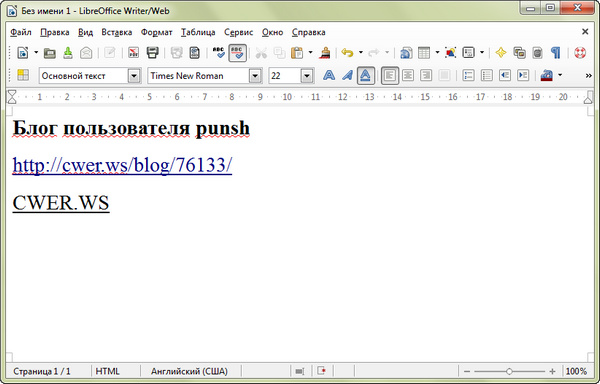Click the Undo arrow icon
This screenshot has height=384, width=600.
[x=347, y=53]
